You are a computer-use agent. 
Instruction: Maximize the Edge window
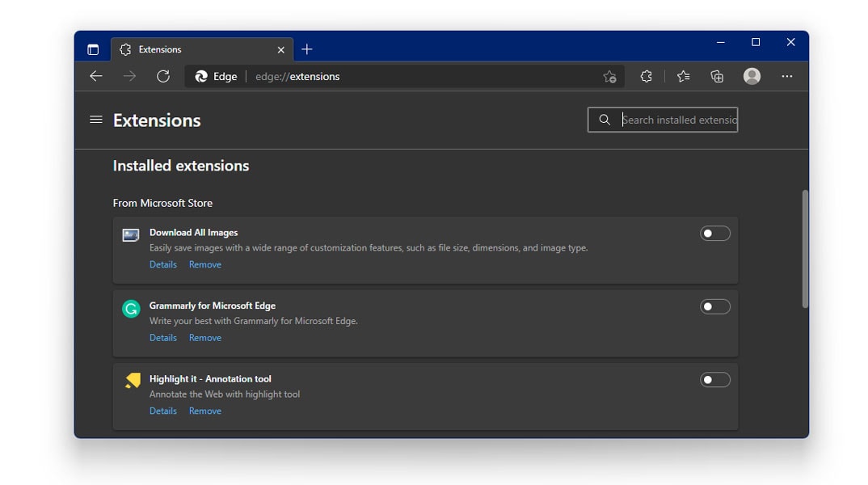pos(756,42)
